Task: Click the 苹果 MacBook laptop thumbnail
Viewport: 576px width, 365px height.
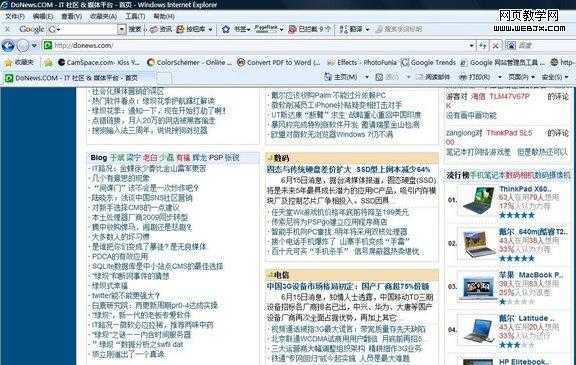Action: click(478, 287)
